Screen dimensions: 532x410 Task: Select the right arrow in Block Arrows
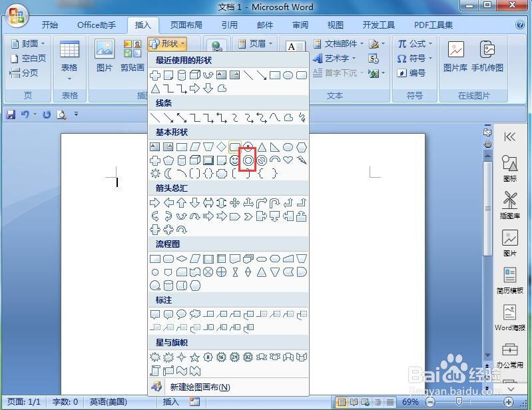point(154,203)
